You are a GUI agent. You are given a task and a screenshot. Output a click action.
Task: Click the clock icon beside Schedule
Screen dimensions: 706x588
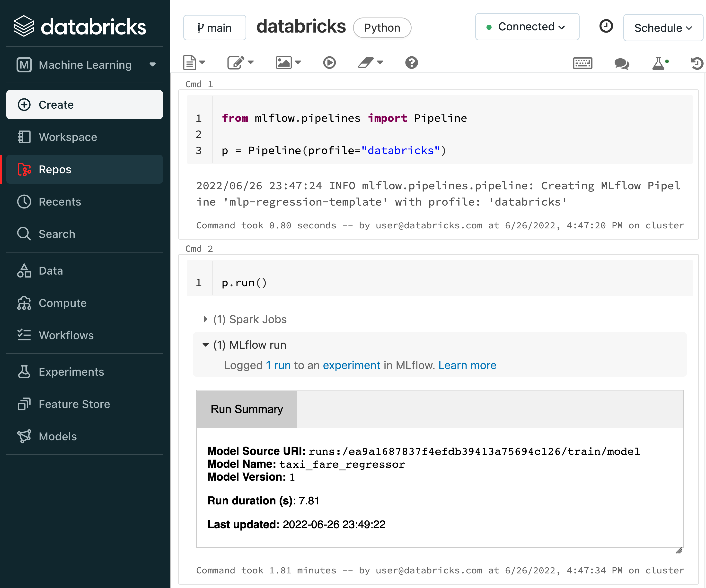[606, 26]
